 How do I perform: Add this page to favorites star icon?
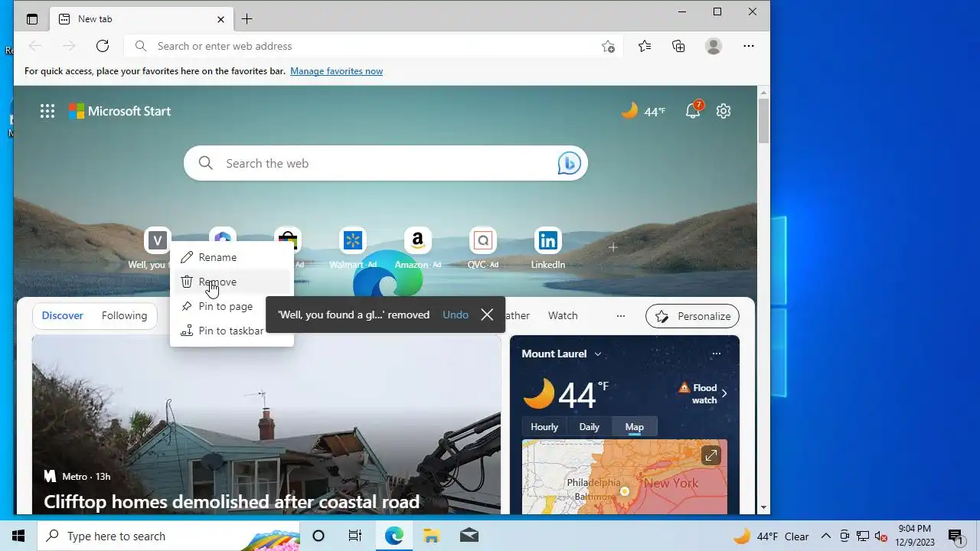pos(608,46)
